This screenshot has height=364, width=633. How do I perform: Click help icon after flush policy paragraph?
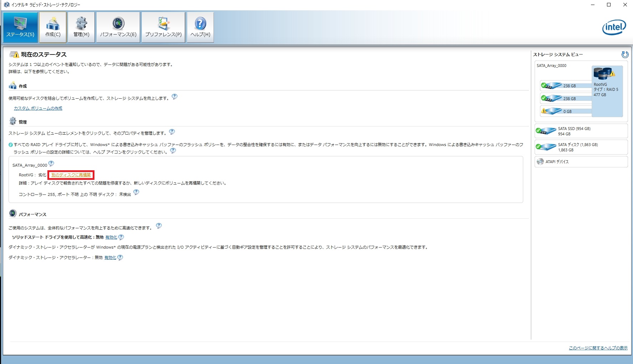173,151
